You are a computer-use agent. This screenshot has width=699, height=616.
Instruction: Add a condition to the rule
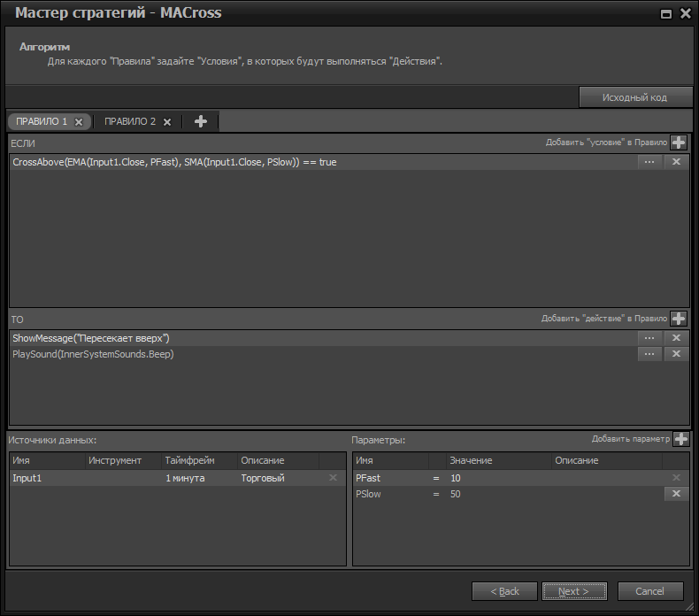pos(679,142)
